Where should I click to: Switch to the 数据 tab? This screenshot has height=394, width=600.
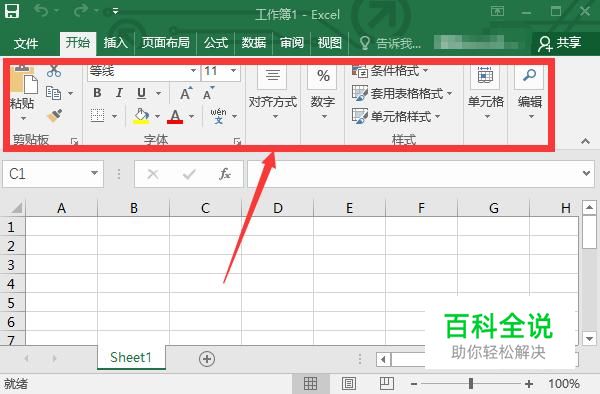253,42
